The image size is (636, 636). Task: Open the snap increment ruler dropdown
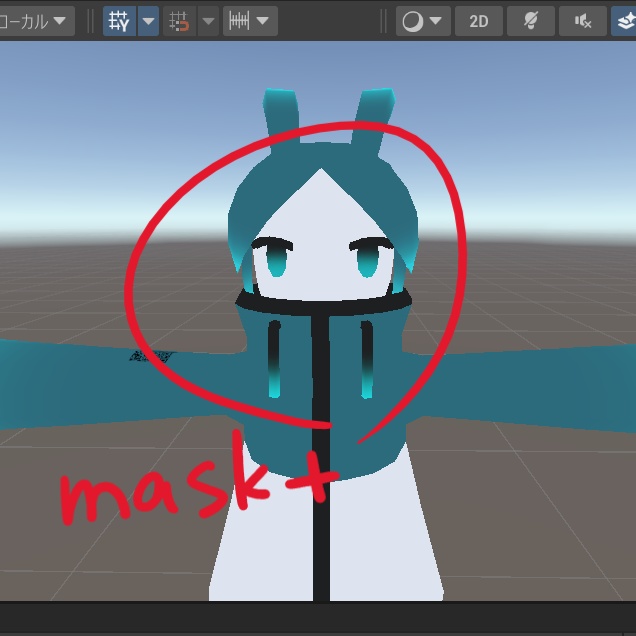click(x=250, y=21)
